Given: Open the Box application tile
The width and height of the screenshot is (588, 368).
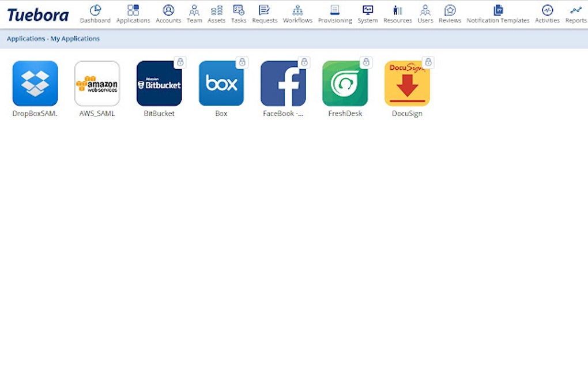Looking at the screenshot, I should (221, 83).
